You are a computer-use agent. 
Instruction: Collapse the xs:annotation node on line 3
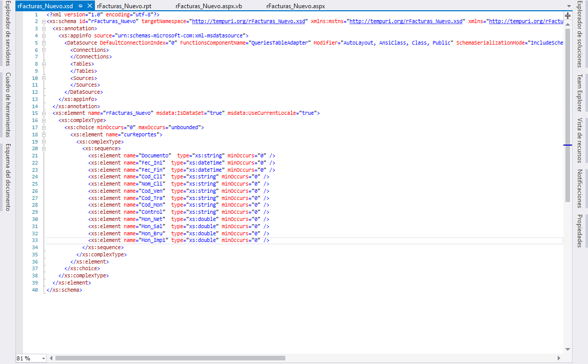point(43,29)
